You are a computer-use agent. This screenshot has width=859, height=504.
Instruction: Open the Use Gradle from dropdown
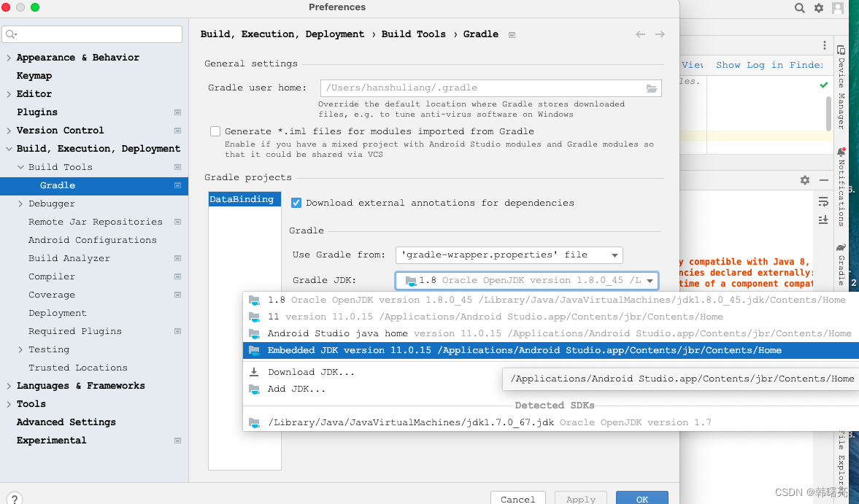[x=509, y=255]
